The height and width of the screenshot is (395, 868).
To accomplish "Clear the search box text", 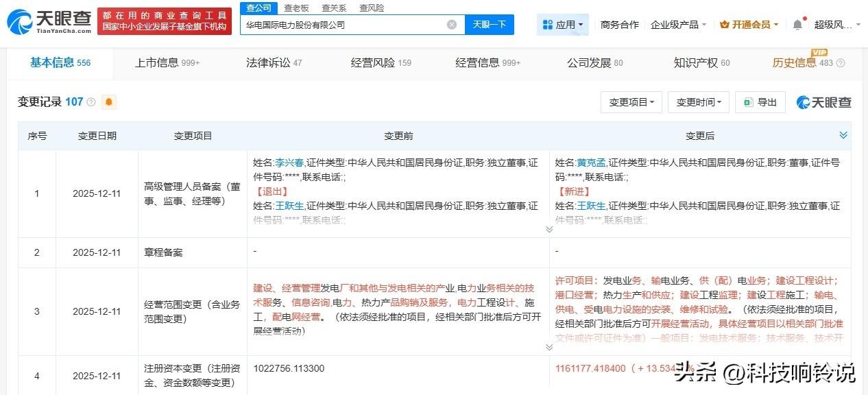I will [x=452, y=25].
